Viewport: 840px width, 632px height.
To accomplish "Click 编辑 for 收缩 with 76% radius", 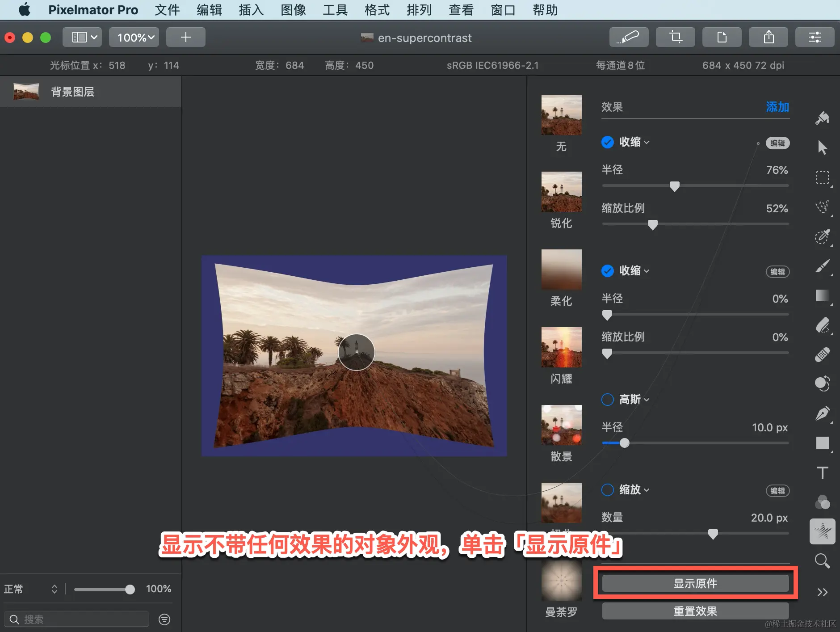I will click(x=777, y=143).
